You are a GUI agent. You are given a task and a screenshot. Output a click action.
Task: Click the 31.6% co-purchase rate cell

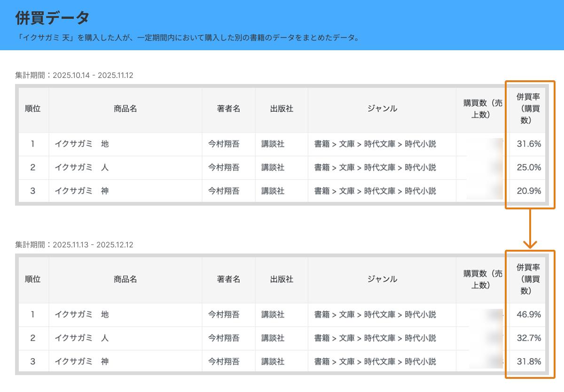click(529, 144)
